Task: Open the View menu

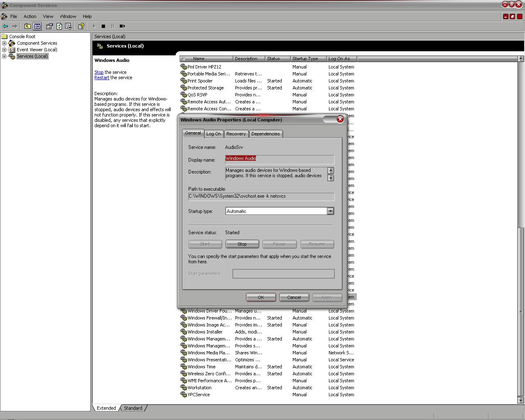Action: (x=48, y=16)
